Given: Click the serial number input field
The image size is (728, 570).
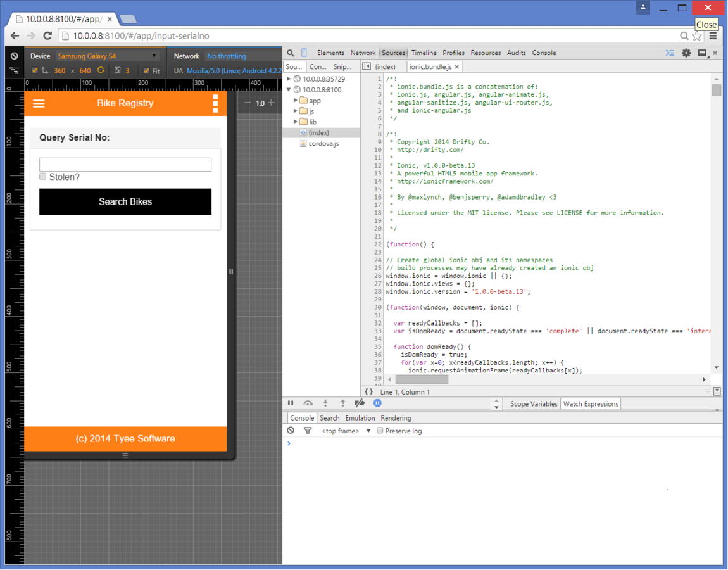Looking at the screenshot, I should [x=125, y=164].
